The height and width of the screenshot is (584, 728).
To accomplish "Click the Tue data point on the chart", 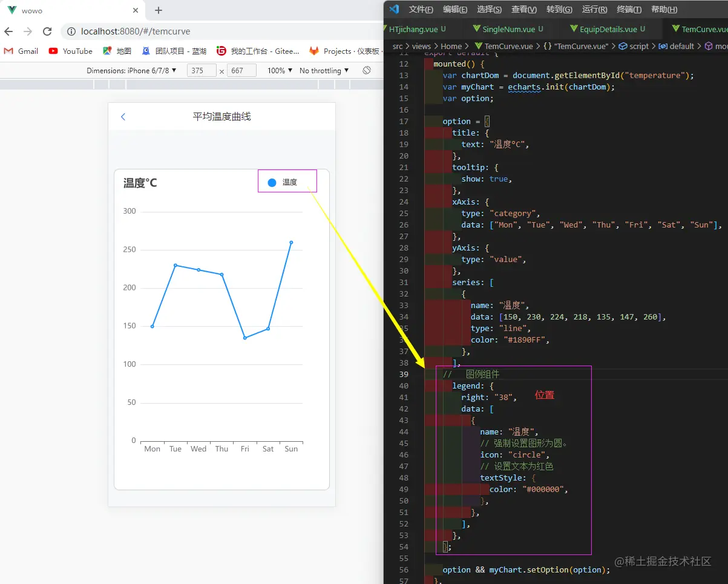I will [175, 265].
